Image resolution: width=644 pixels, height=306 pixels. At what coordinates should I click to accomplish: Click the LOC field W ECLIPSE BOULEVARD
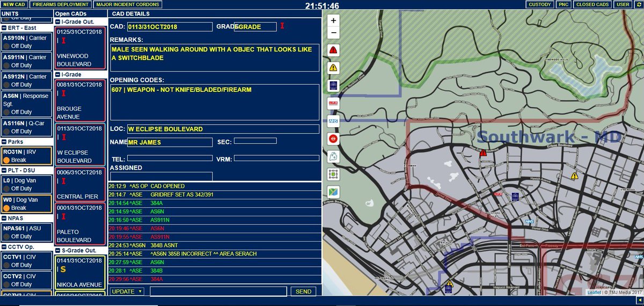[223, 129]
